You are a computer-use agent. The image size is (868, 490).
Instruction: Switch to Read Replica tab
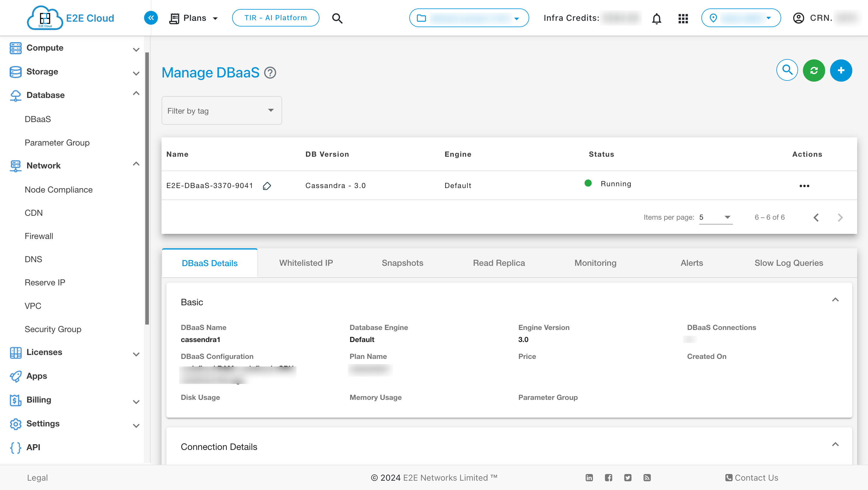pyautogui.click(x=499, y=263)
